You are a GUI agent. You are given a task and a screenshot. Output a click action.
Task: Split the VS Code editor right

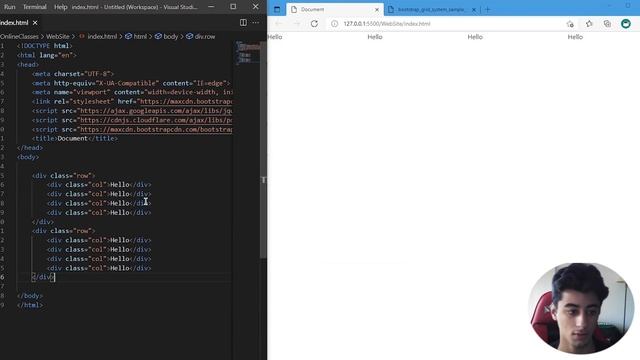[x=243, y=22]
